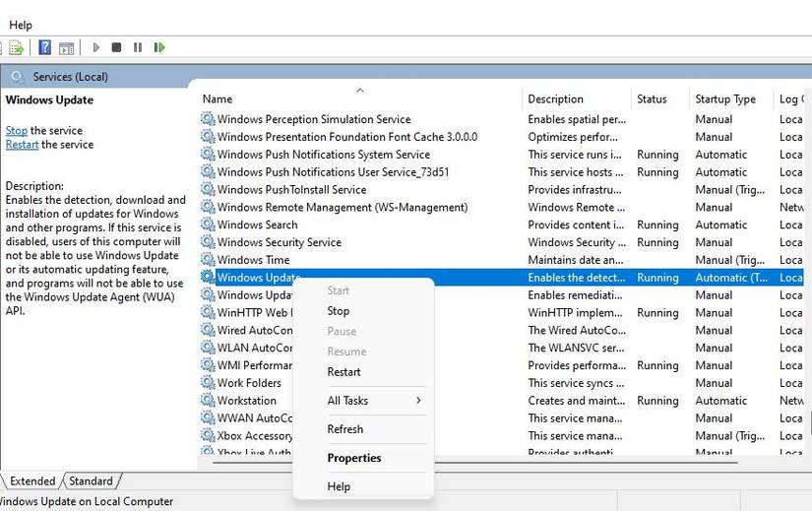Open Properties from the context menu
Screen dimensions: 812x511
pos(354,458)
